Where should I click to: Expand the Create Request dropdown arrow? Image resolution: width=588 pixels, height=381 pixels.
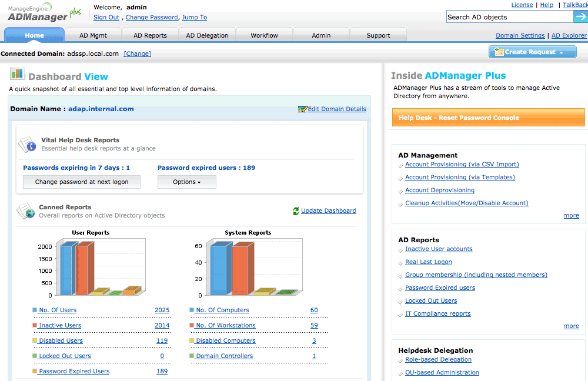[x=562, y=53]
